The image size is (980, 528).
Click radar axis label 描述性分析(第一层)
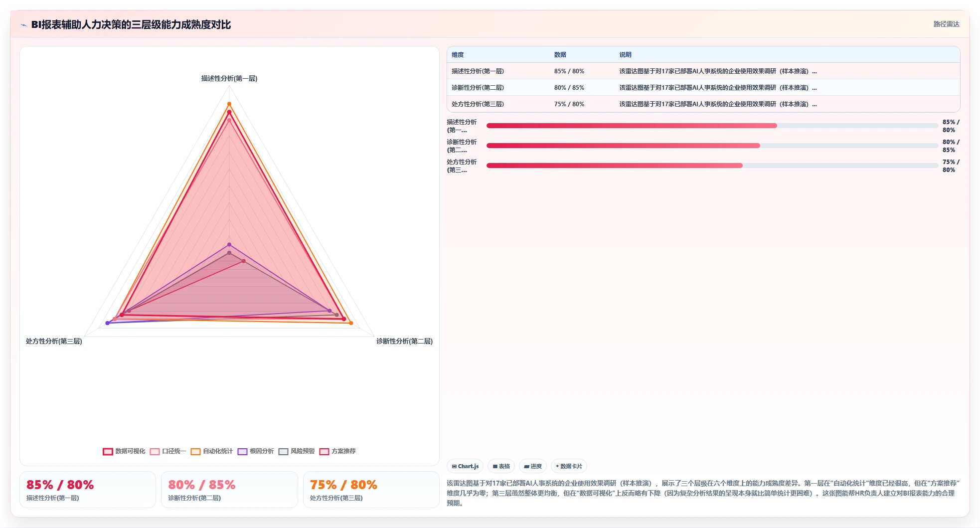[x=229, y=78]
